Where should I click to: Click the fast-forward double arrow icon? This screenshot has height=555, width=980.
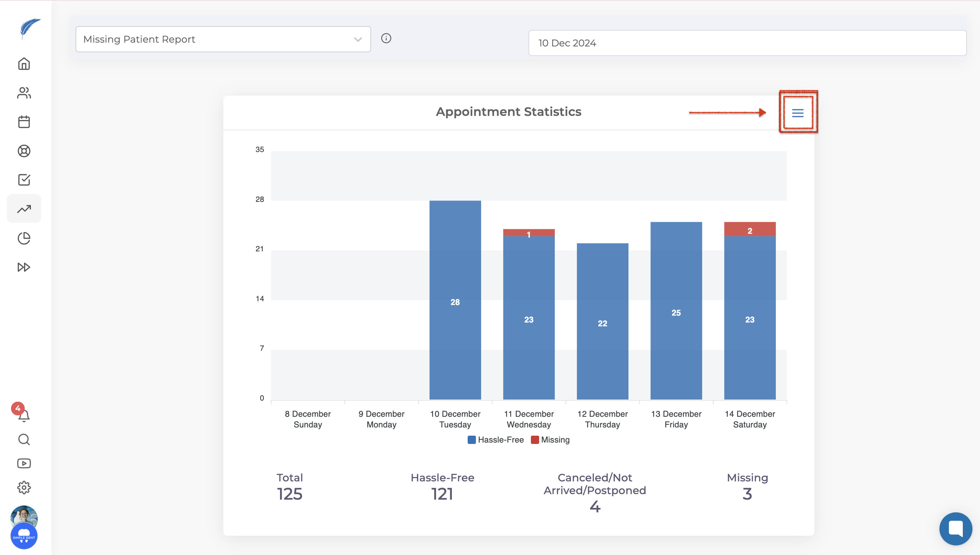click(x=24, y=267)
